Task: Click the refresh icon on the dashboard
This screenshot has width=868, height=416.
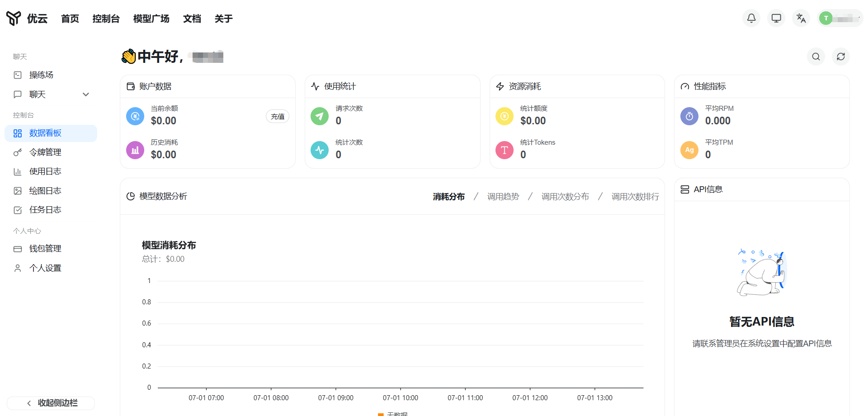Action: click(x=841, y=57)
